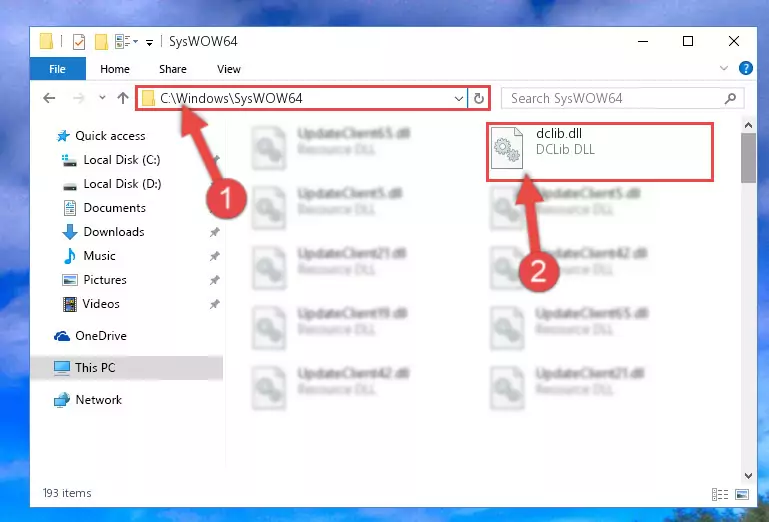769x522 pixels.
Task: Click the scrollbar up arrow
Action: point(748,126)
